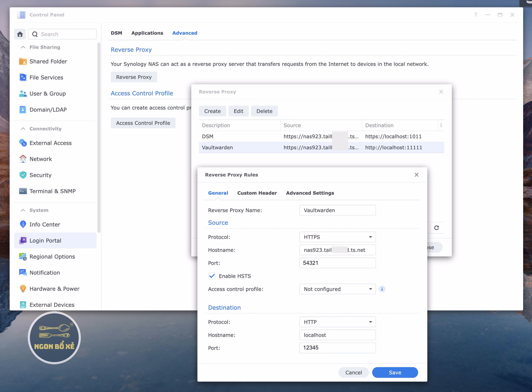Click the Reverse Proxy Name field
532x392 pixels.
[x=337, y=210]
